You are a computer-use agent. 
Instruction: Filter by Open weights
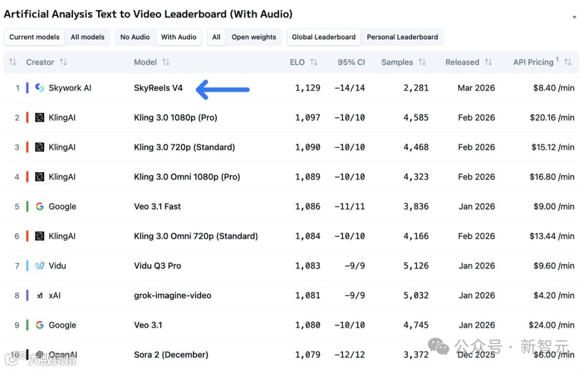click(x=254, y=37)
